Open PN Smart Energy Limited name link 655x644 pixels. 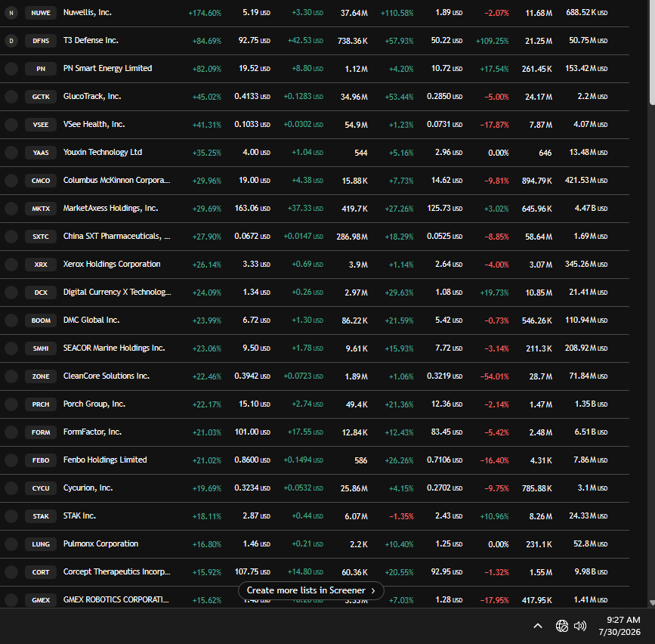(x=107, y=69)
